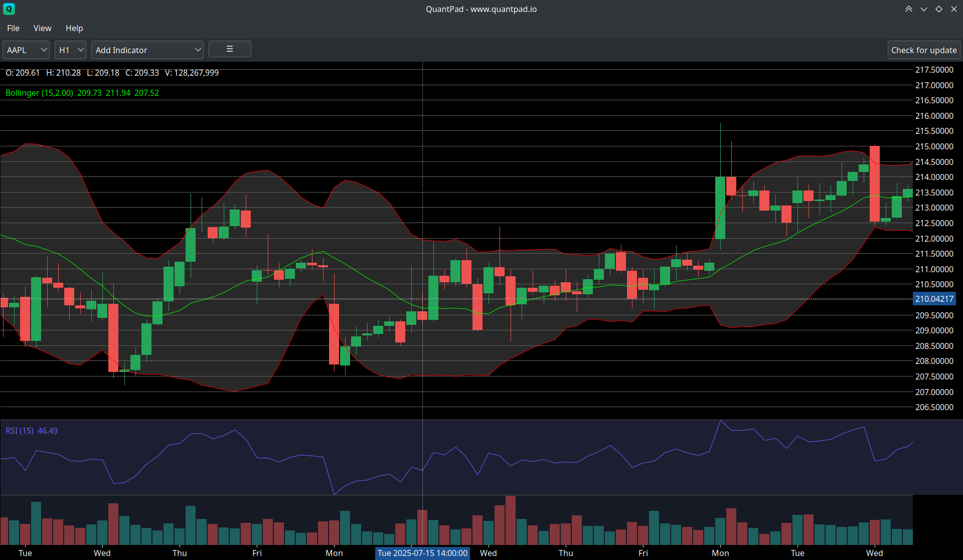Click the RSI line peak near second Mon
The image size is (963, 560).
tap(720, 421)
